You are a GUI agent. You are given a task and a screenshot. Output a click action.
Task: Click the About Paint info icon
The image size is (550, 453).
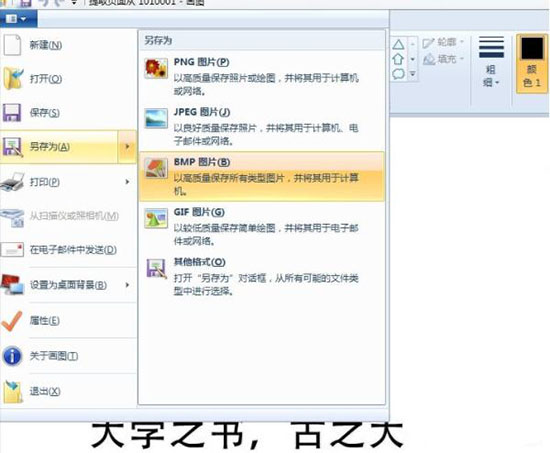click(13, 356)
